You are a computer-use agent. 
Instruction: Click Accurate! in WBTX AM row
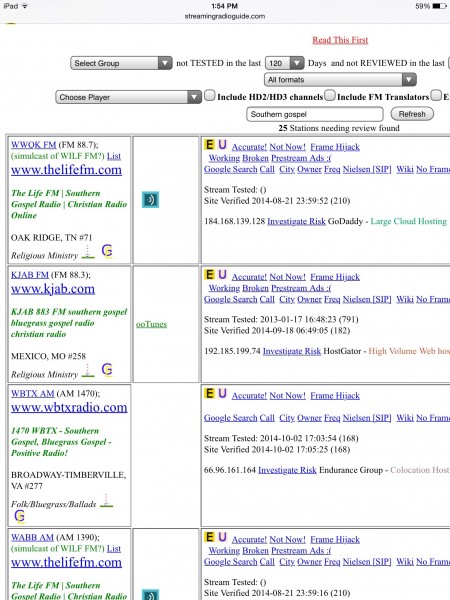(249, 396)
